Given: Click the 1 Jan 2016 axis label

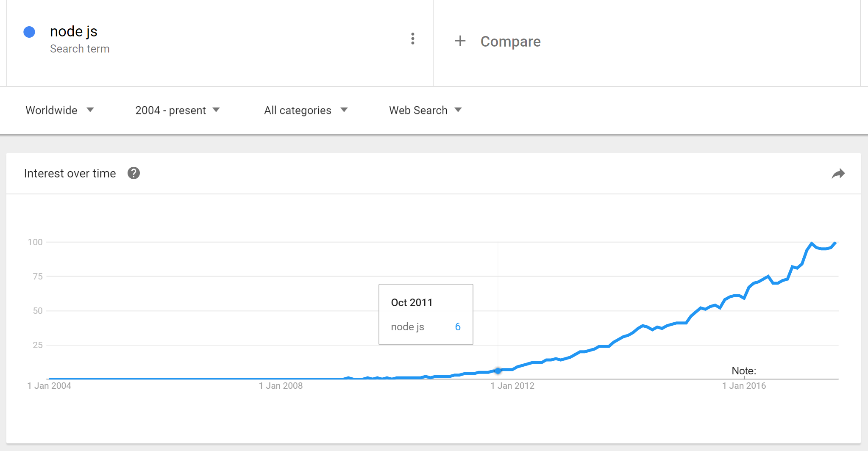Looking at the screenshot, I should pyautogui.click(x=744, y=386).
